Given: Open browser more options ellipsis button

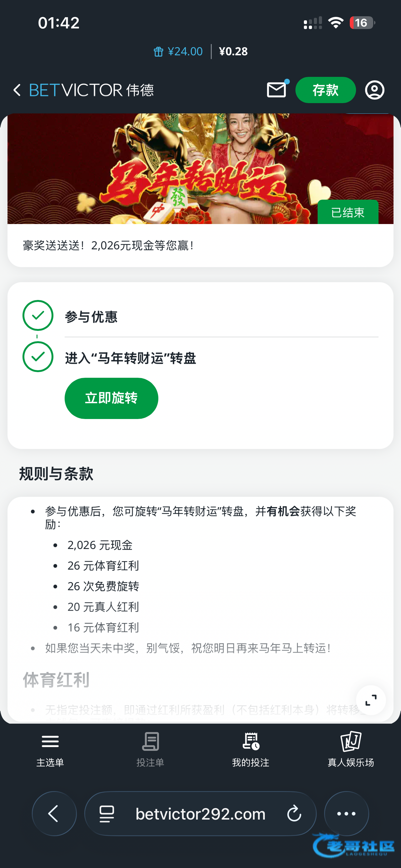Looking at the screenshot, I should tap(346, 813).
